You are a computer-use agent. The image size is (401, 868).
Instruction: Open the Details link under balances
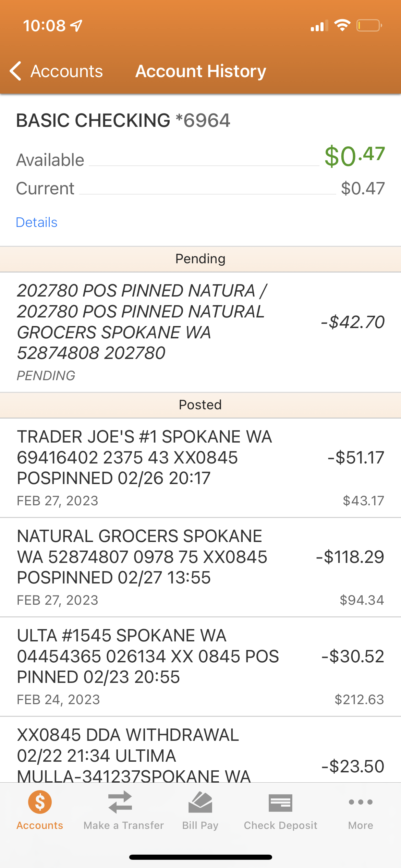coord(37,222)
